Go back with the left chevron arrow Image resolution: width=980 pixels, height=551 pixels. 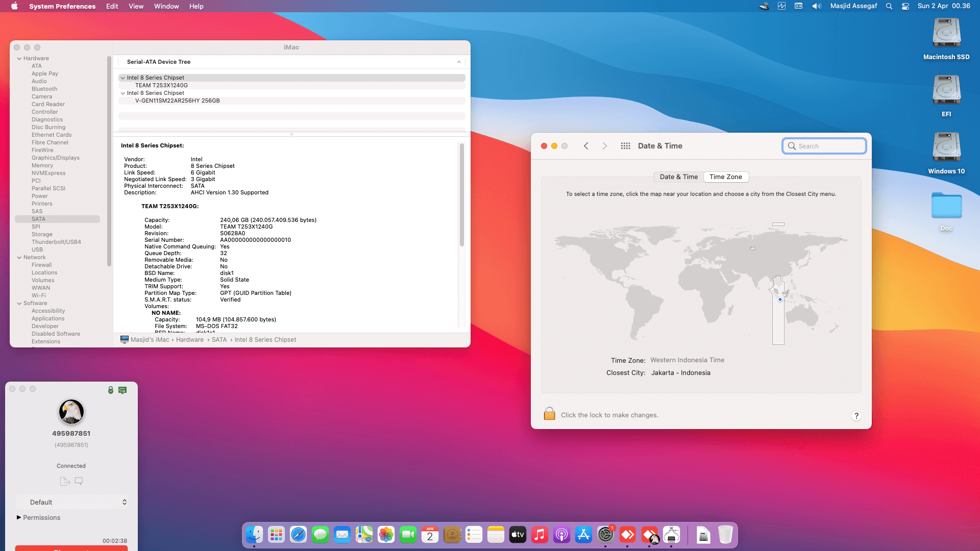tap(586, 146)
